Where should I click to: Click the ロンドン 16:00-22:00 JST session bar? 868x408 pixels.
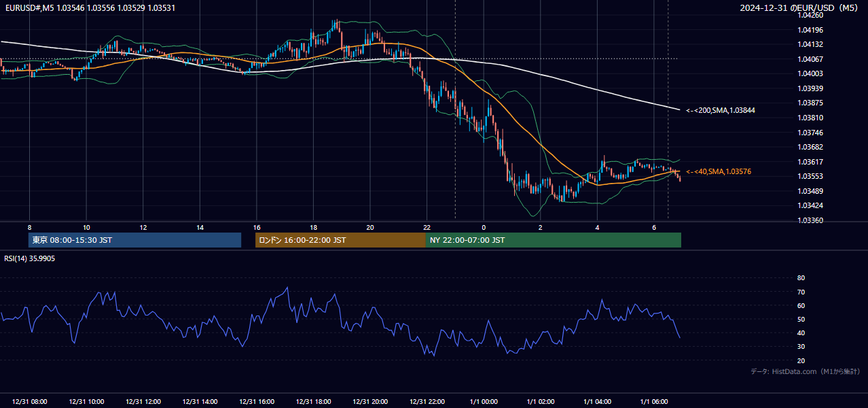[x=340, y=240]
